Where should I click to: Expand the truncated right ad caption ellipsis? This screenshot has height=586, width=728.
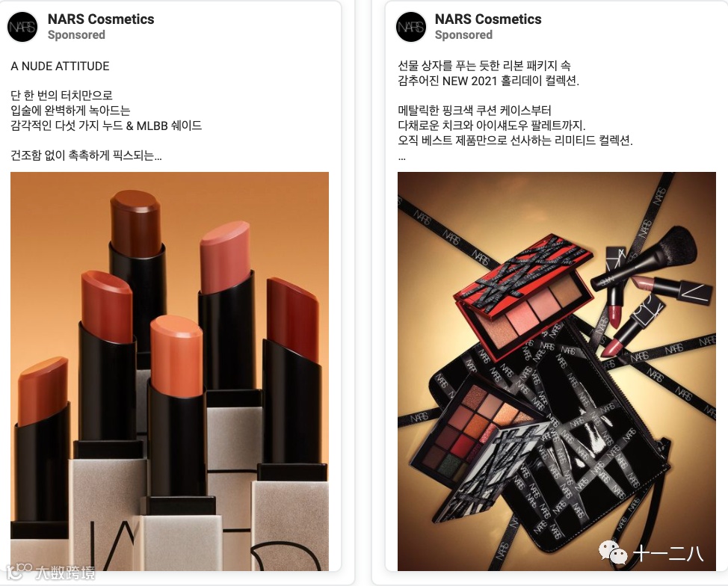click(x=401, y=158)
